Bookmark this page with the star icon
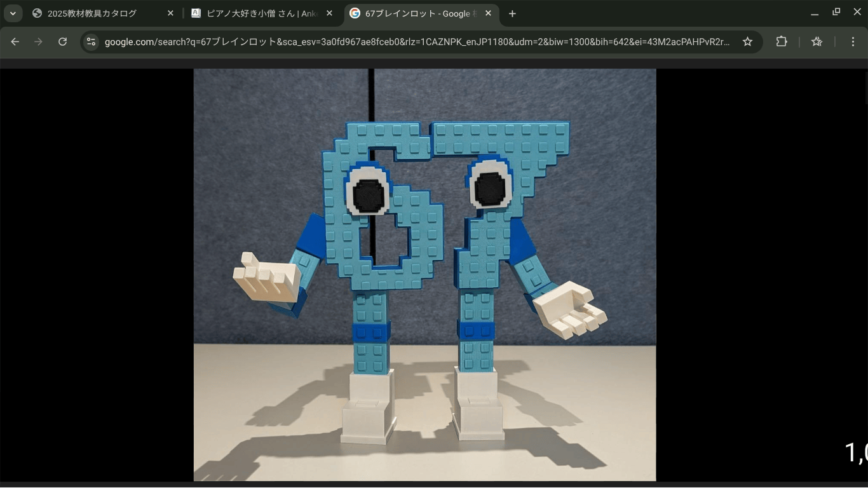The image size is (868, 488). (x=747, y=42)
